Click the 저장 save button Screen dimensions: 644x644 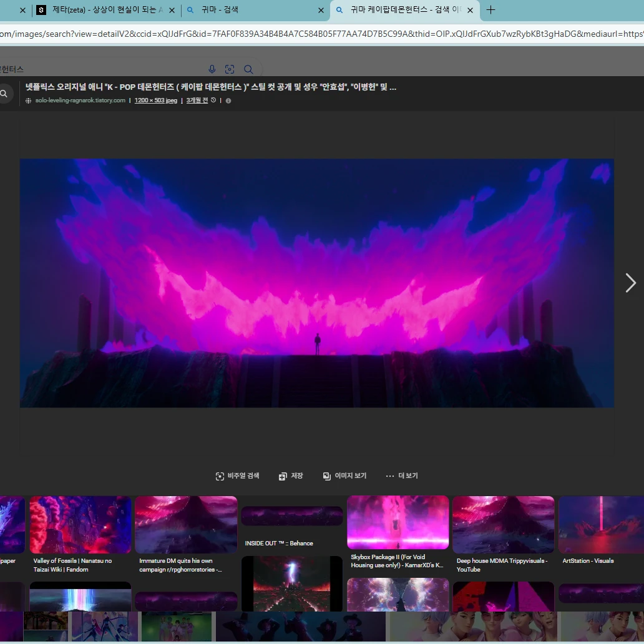point(291,476)
